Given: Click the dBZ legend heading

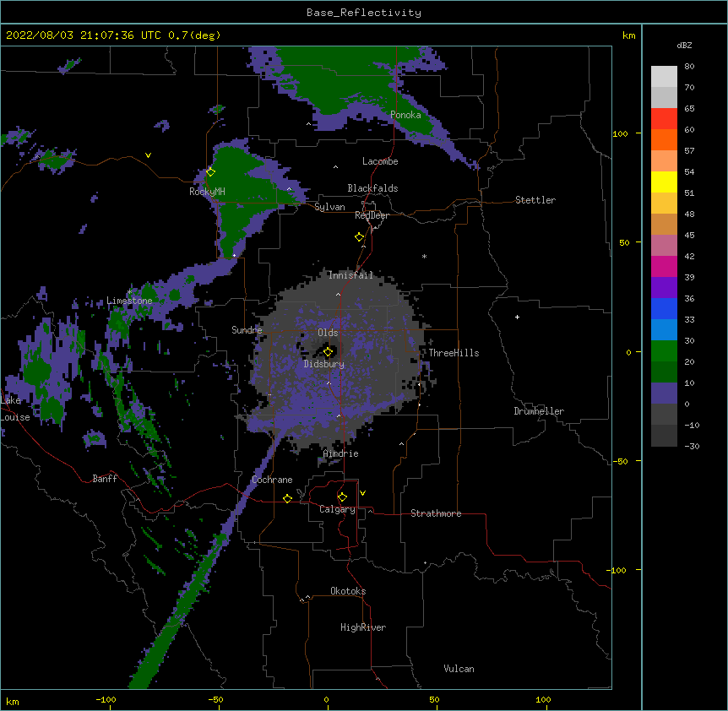Looking at the screenshot, I should coord(684,45).
